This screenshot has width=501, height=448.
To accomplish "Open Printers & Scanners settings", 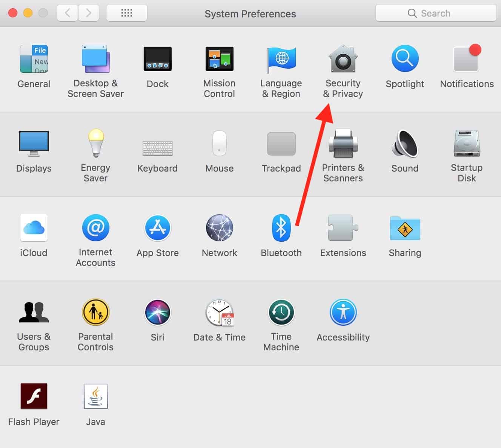I will point(343,143).
